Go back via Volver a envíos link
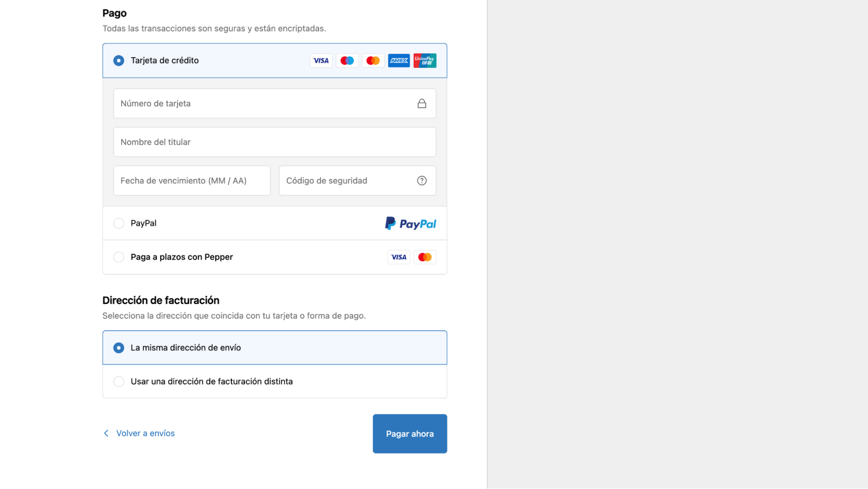 [x=145, y=433]
